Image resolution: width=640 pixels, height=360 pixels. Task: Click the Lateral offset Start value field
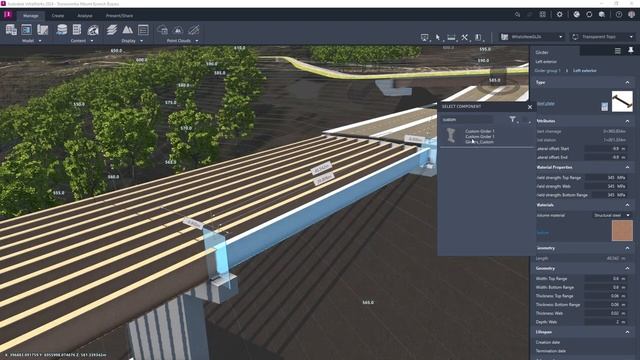[x=605, y=149]
